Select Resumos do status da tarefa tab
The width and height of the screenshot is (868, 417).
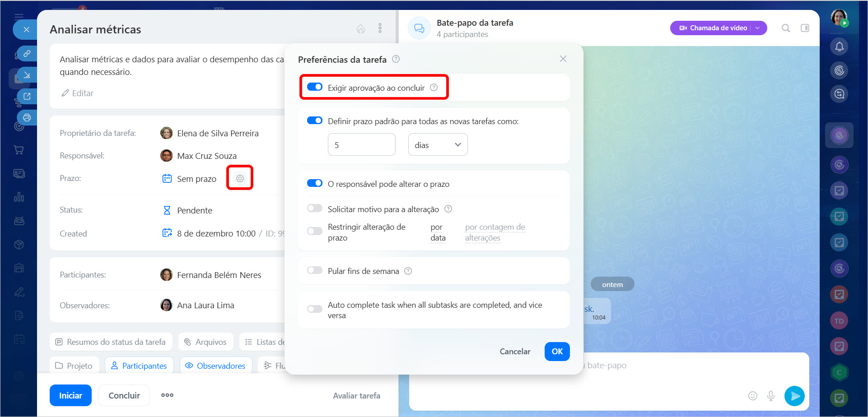click(x=111, y=342)
